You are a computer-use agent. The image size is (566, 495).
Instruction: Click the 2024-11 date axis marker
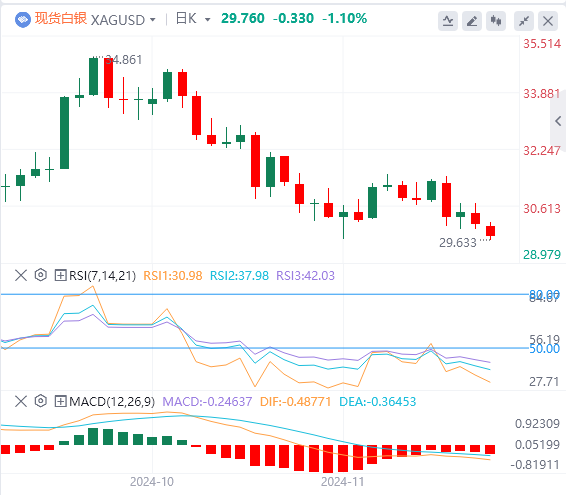(x=343, y=482)
